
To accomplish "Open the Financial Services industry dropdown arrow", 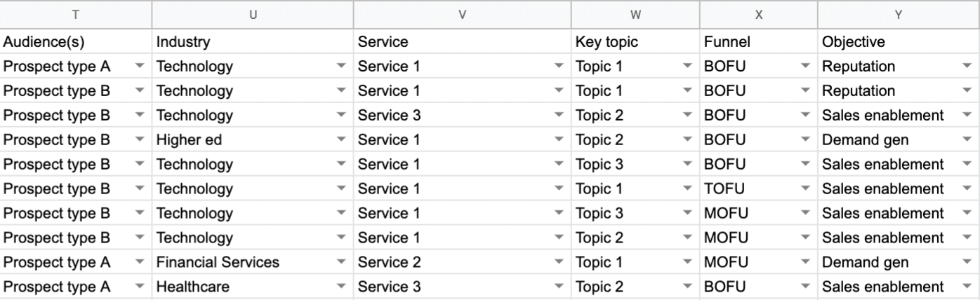I will [342, 262].
